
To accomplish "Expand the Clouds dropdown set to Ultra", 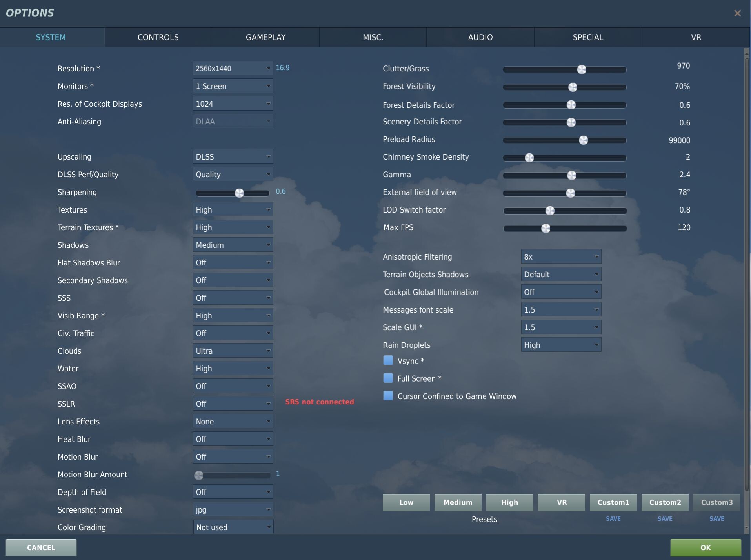I will [x=233, y=351].
